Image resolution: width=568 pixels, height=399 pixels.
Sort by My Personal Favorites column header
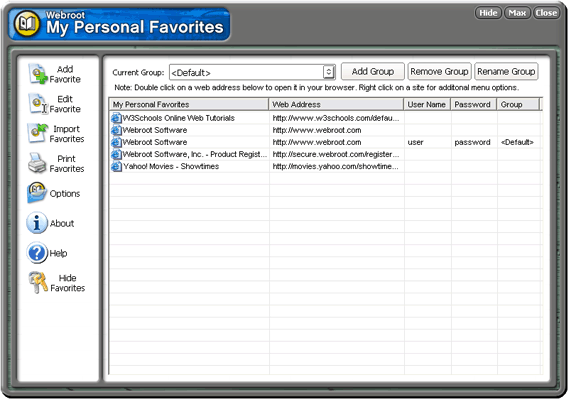tap(189, 104)
